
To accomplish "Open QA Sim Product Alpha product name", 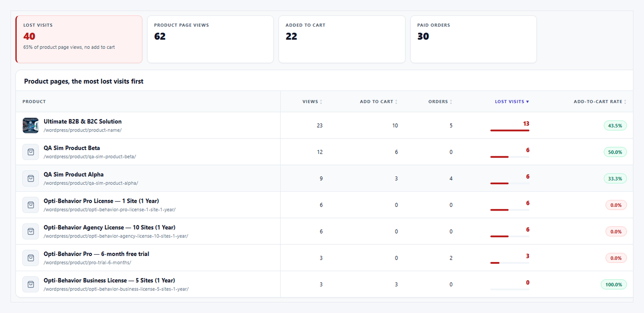I will point(74,175).
